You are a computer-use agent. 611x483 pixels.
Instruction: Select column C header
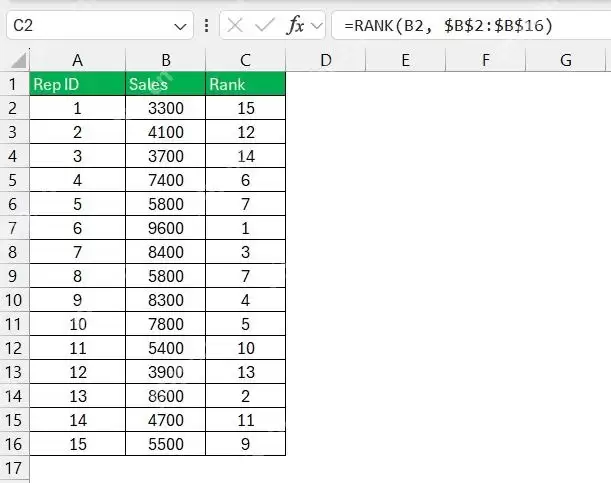coord(245,60)
